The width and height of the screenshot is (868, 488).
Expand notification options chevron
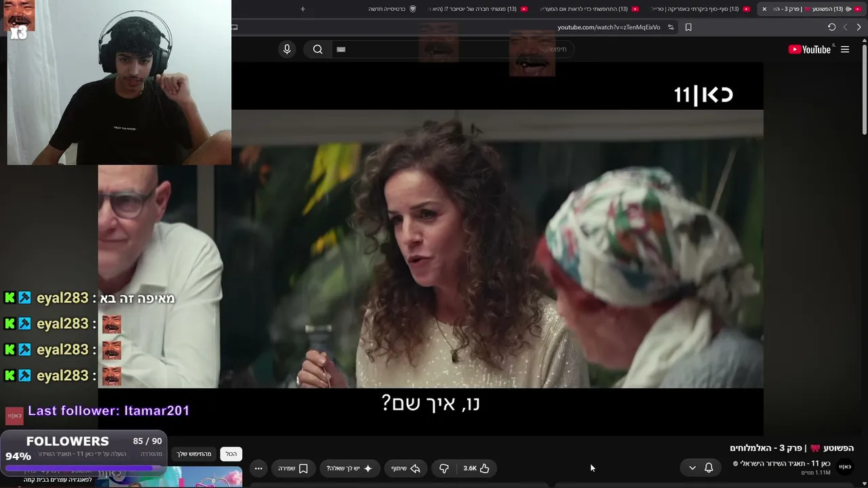(x=692, y=468)
